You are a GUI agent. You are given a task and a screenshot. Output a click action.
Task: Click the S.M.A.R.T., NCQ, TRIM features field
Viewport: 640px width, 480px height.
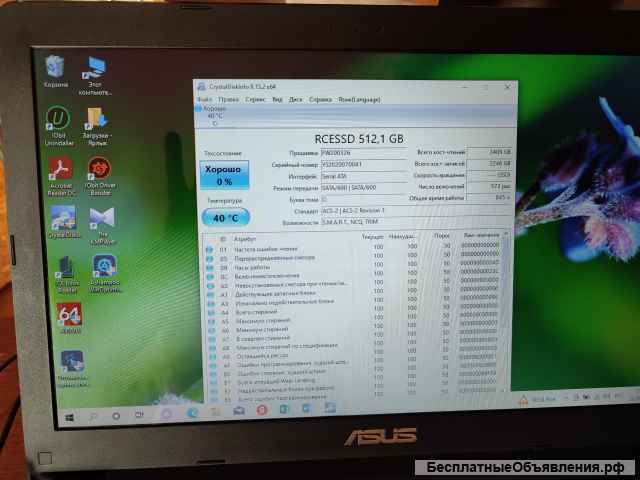coord(416,222)
